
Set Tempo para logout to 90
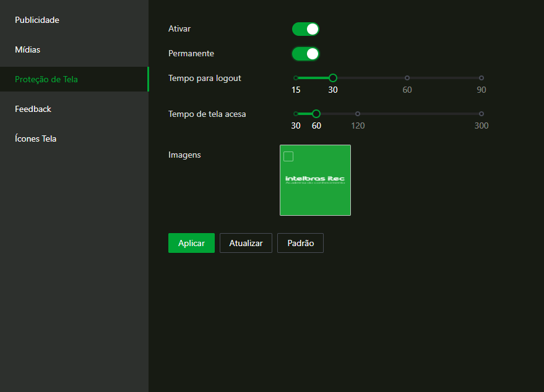pyautogui.click(x=481, y=78)
